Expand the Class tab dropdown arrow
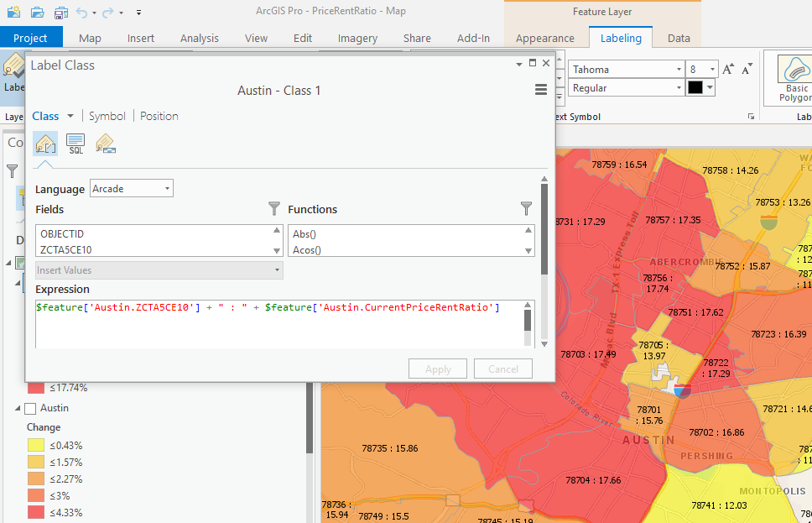Screen dimensions: 812x523 tap(70, 116)
